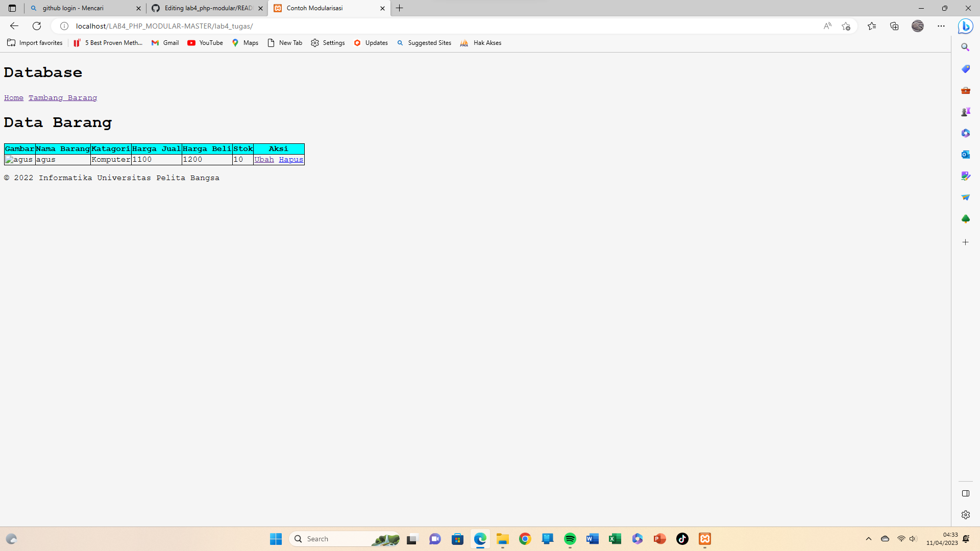Switch to the github login search tab

(85, 8)
